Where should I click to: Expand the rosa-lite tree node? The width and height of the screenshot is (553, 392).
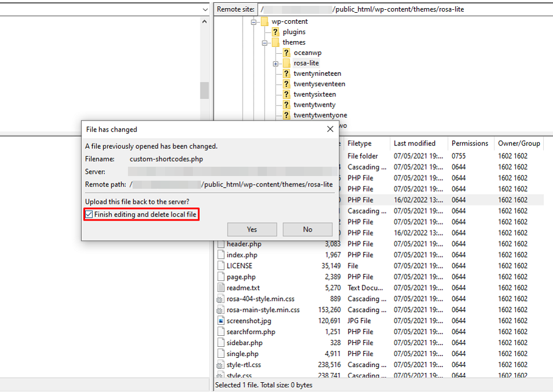pos(276,63)
